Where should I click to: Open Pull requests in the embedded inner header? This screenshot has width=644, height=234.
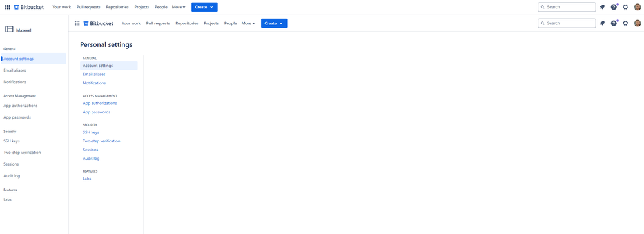click(x=158, y=23)
